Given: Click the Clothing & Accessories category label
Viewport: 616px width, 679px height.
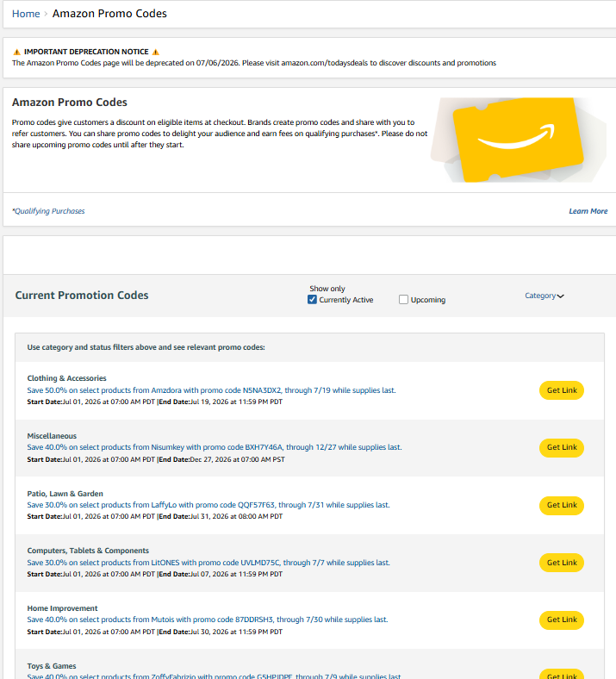Looking at the screenshot, I should pyautogui.click(x=66, y=378).
